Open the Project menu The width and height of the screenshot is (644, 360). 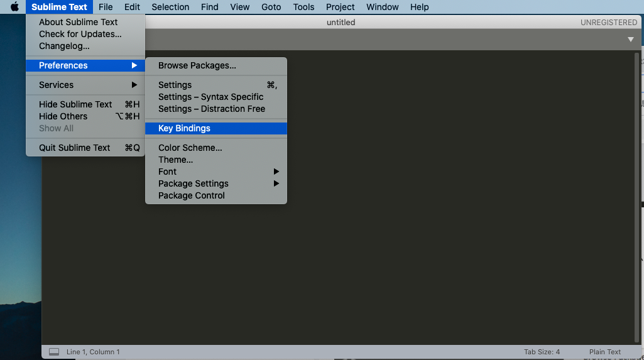pyautogui.click(x=340, y=7)
